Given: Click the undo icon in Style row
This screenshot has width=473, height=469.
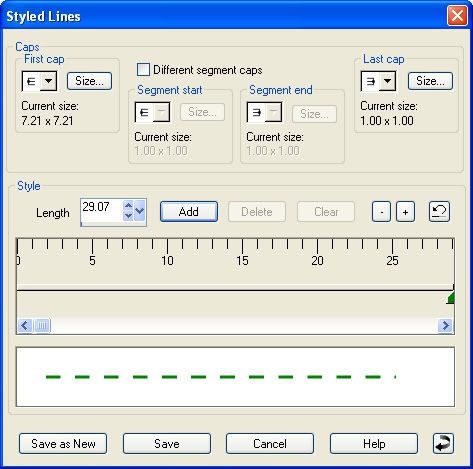Looking at the screenshot, I should pyautogui.click(x=439, y=211).
